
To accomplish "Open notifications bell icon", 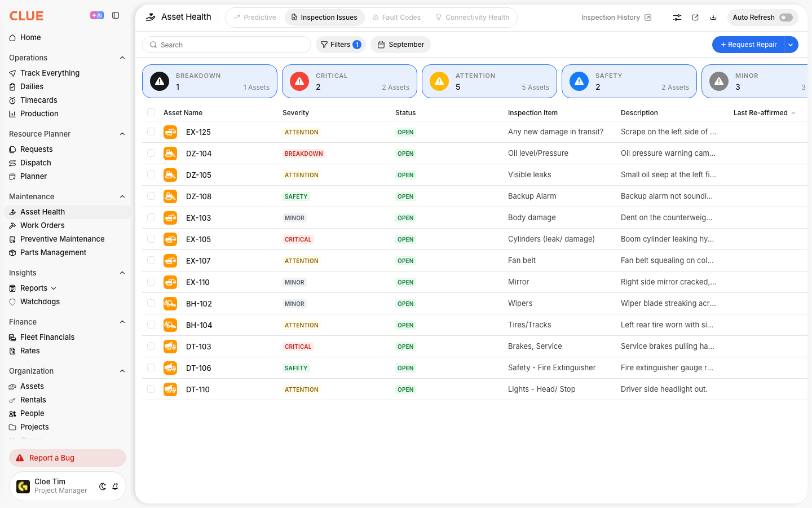I will (x=115, y=487).
